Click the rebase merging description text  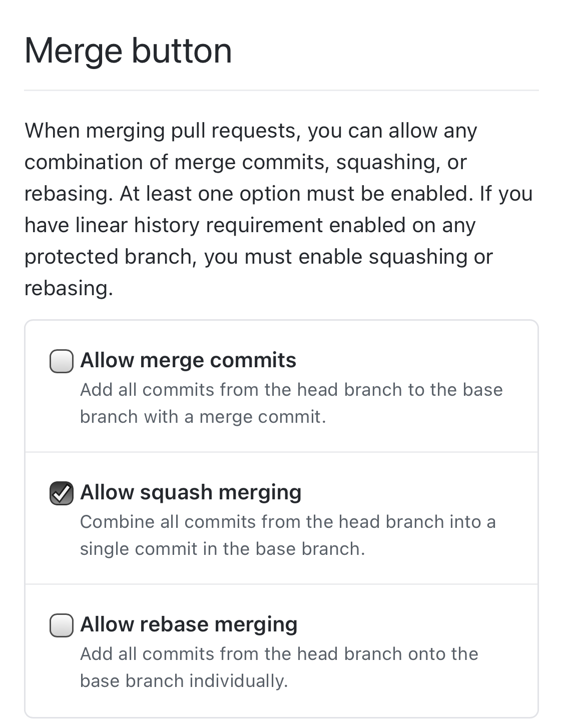tap(279, 666)
